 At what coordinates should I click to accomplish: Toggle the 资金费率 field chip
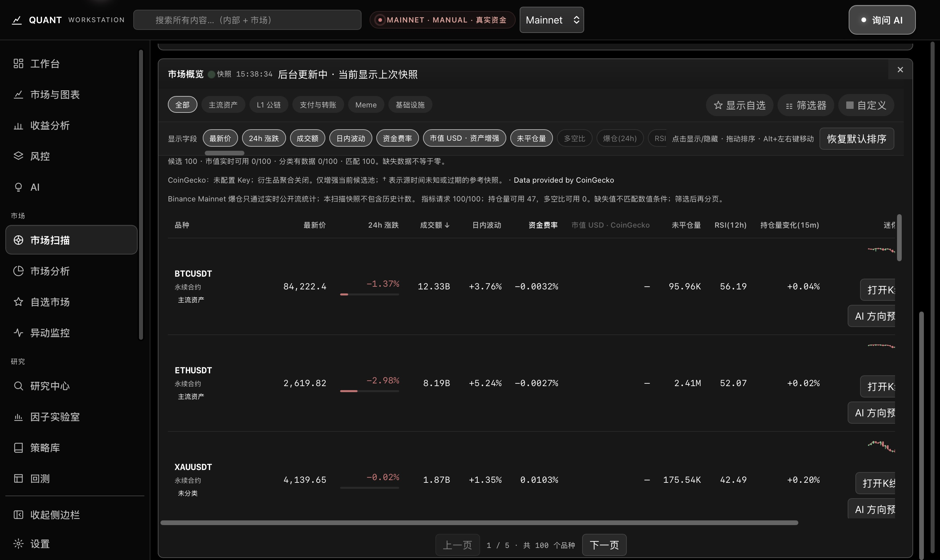tap(397, 138)
